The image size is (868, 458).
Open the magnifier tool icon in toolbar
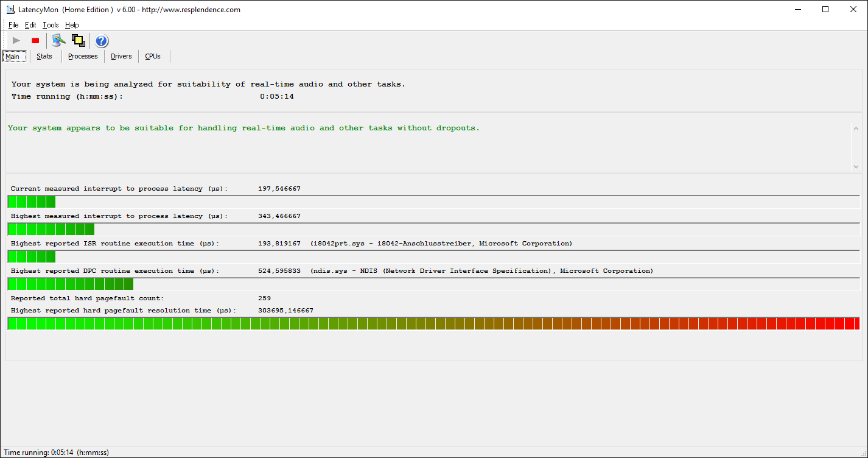point(58,41)
